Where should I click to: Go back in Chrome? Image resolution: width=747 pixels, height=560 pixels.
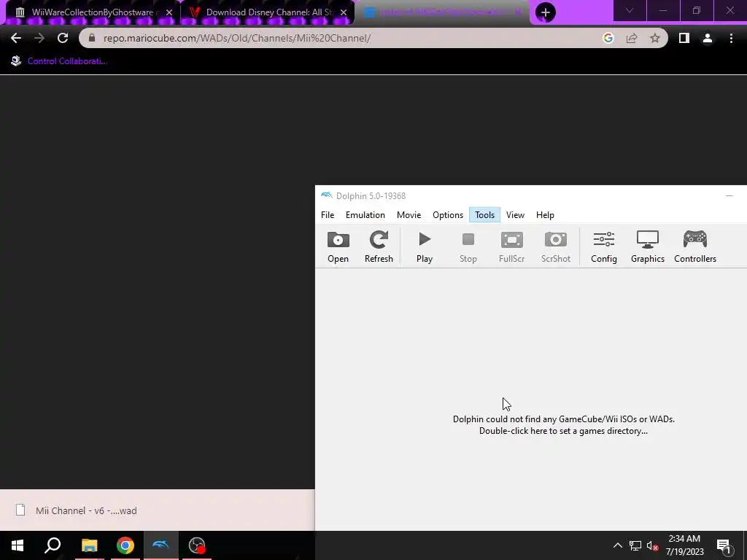tap(16, 38)
